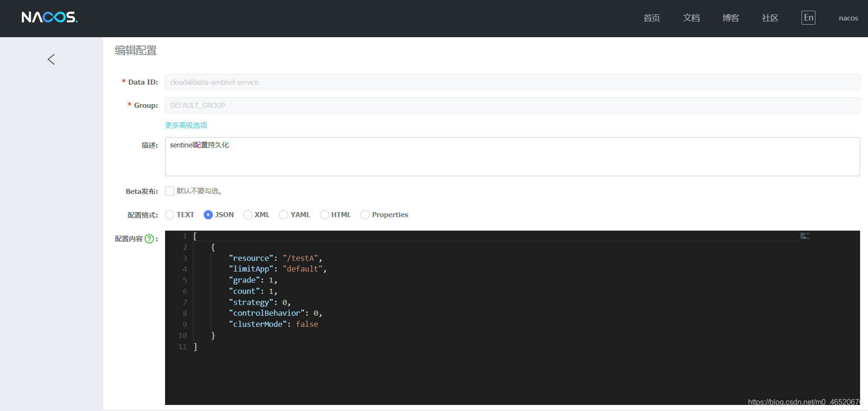Image resolution: width=868 pixels, height=411 pixels.
Task: Select the Properties format radio
Action: [365, 215]
